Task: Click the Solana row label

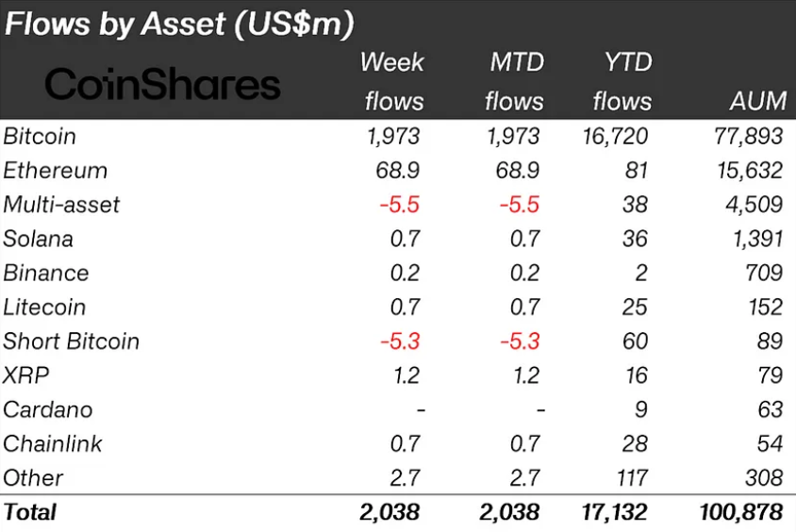Action: 38,239
